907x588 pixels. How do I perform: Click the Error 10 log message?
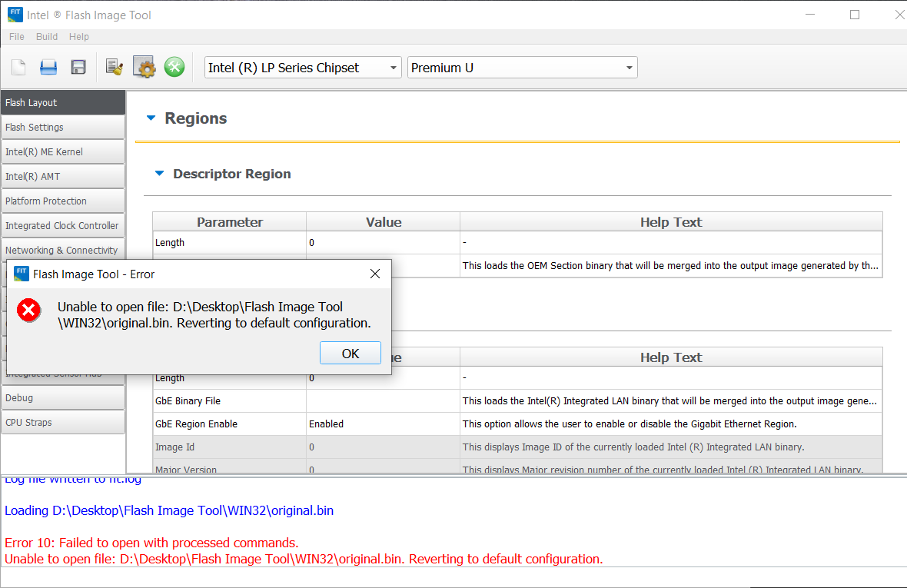pyautogui.click(x=151, y=543)
